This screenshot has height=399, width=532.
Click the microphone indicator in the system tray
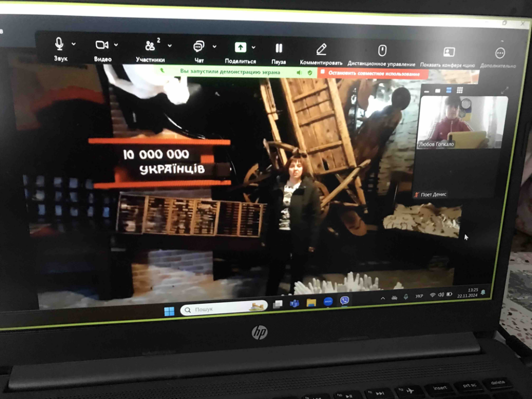point(406,297)
